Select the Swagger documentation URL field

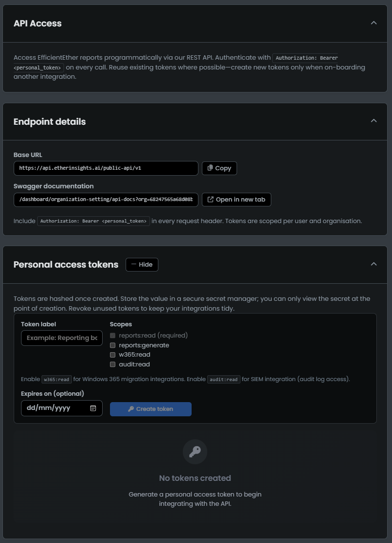pos(106,200)
